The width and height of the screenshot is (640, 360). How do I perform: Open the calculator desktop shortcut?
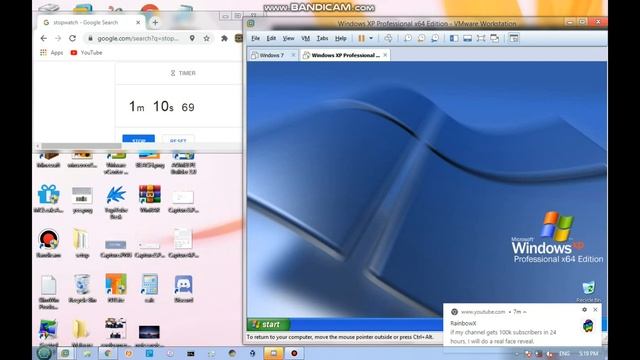[x=149, y=288]
